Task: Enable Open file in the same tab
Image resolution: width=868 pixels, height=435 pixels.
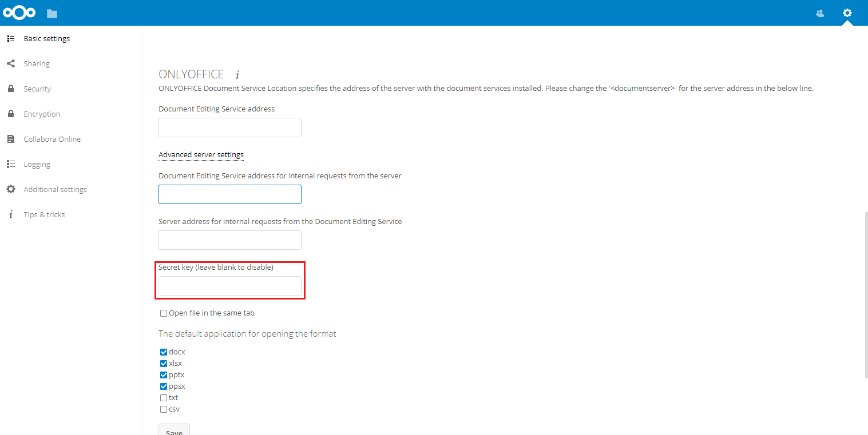Action: [164, 313]
